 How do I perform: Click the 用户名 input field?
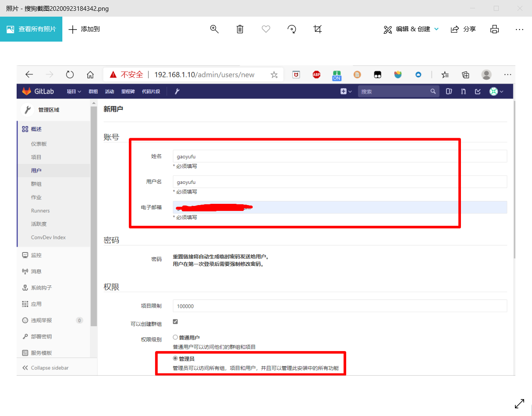tap(340, 182)
